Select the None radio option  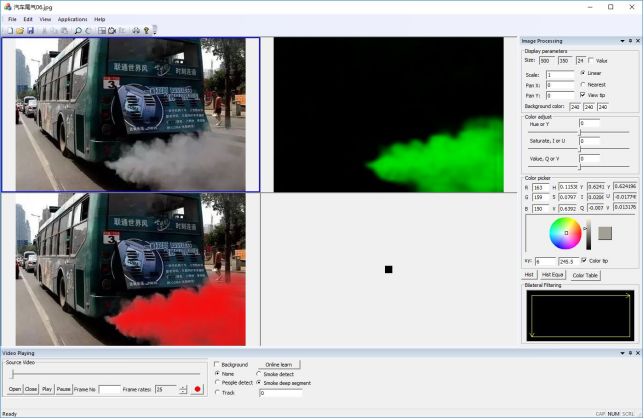[x=217, y=374]
